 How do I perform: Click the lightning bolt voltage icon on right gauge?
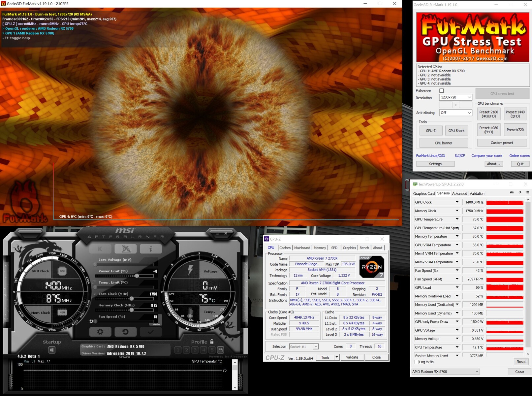(190, 269)
